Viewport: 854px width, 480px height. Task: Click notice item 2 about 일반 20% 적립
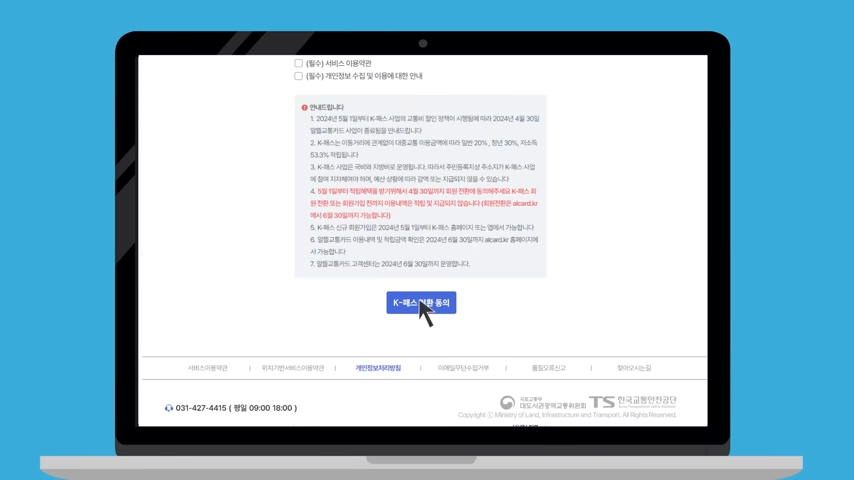[423, 149]
